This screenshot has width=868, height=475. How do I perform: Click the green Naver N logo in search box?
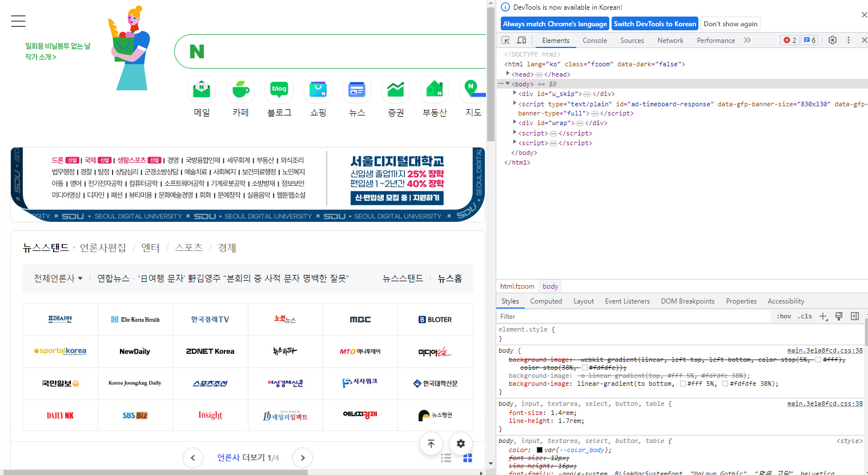(197, 51)
